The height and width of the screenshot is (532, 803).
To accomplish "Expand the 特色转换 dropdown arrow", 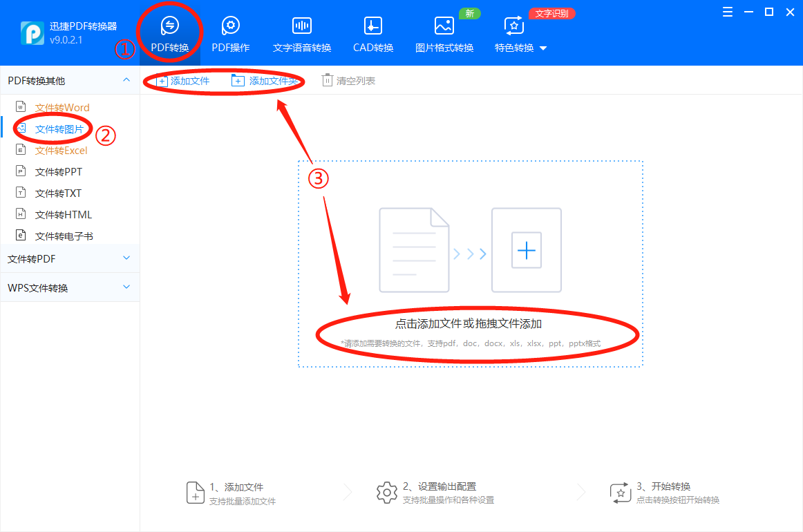I will pos(543,48).
